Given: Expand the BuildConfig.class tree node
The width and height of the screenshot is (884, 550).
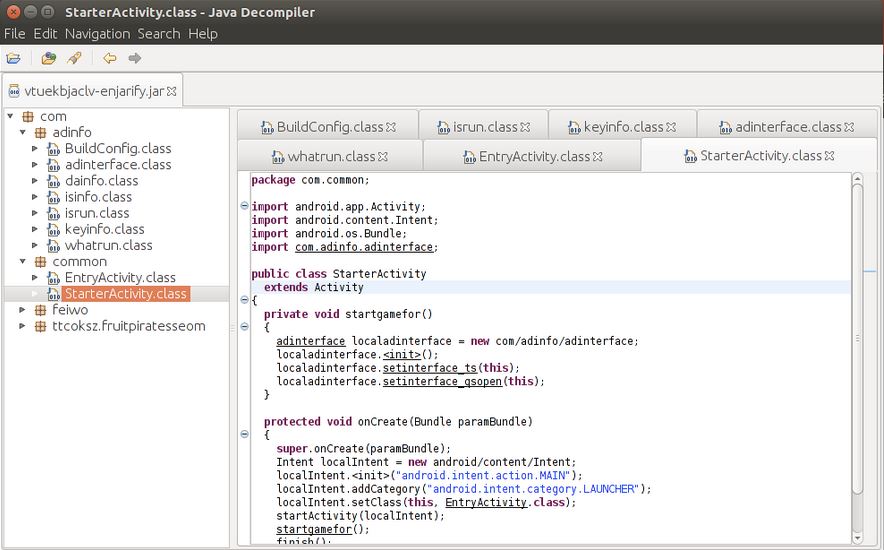Looking at the screenshot, I should coord(35,149).
